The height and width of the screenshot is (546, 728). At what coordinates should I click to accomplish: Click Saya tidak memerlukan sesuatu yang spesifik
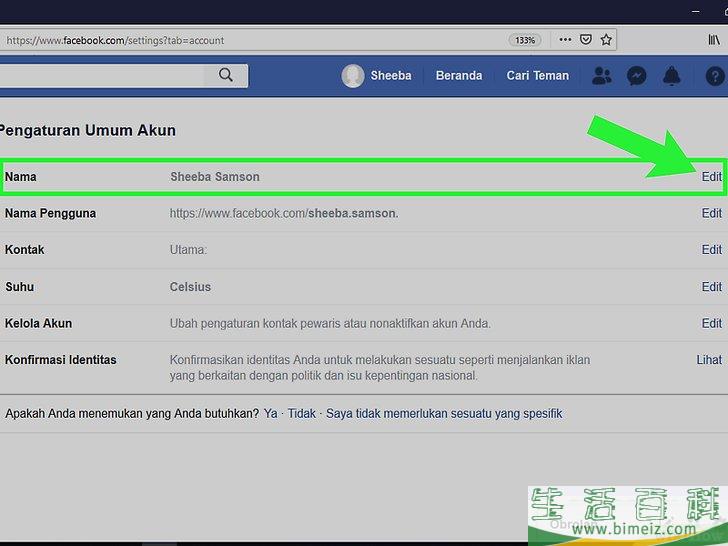(x=444, y=413)
